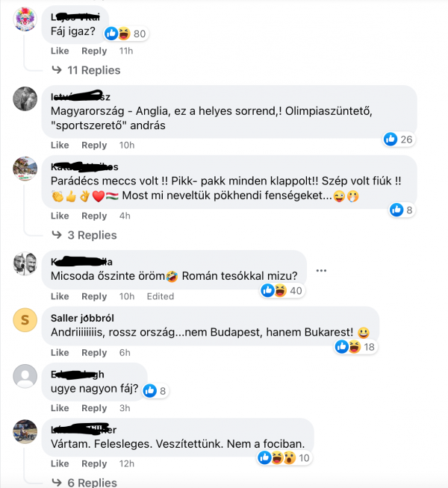The image size is (448, 488).
Task: View reactions with count 40 on Román tesókkal comment
Action: [x=282, y=290]
